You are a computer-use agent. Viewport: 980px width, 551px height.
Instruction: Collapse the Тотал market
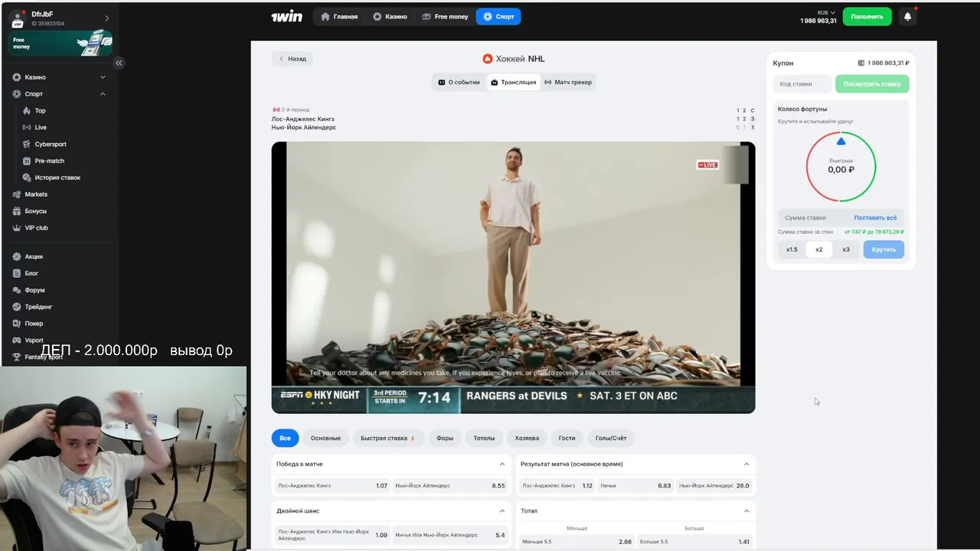click(x=746, y=510)
